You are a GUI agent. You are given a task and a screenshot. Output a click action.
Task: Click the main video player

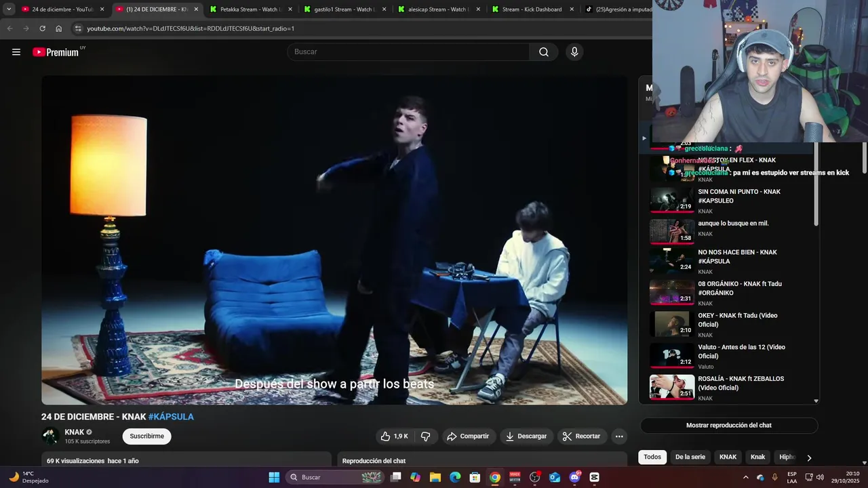pos(334,240)
